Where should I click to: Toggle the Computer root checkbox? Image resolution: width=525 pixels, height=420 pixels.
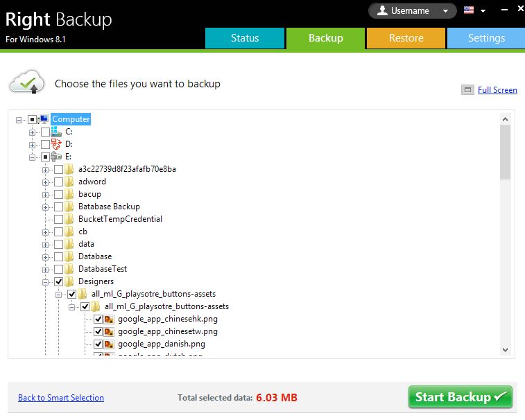coord(32,119)
